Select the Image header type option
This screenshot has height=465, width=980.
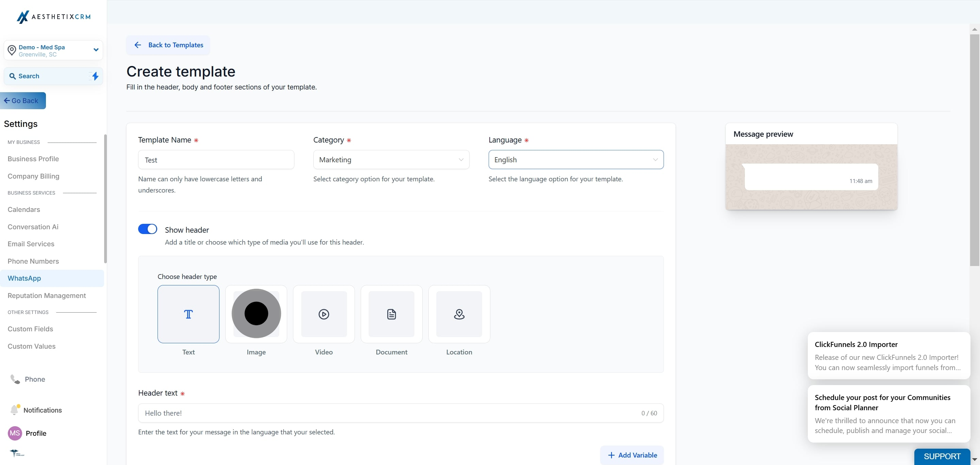(x=256, y=314)
